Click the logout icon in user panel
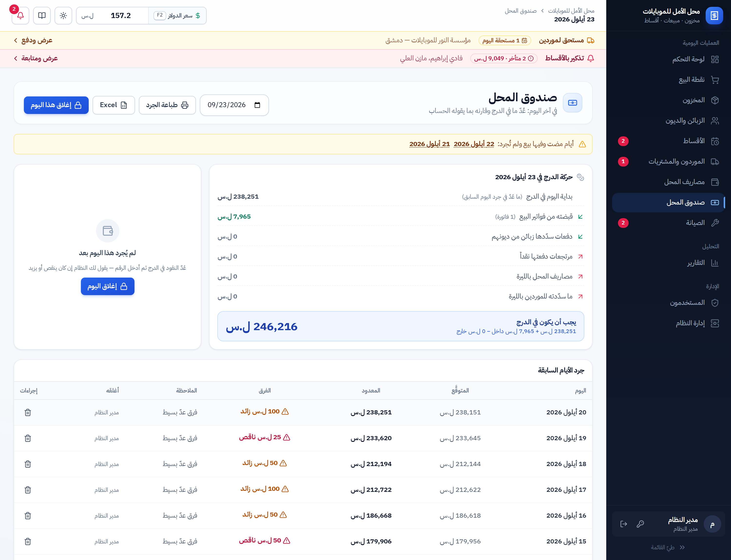Image resolution: width=731 pixels, height=560 pixels. tap(624, 524)
